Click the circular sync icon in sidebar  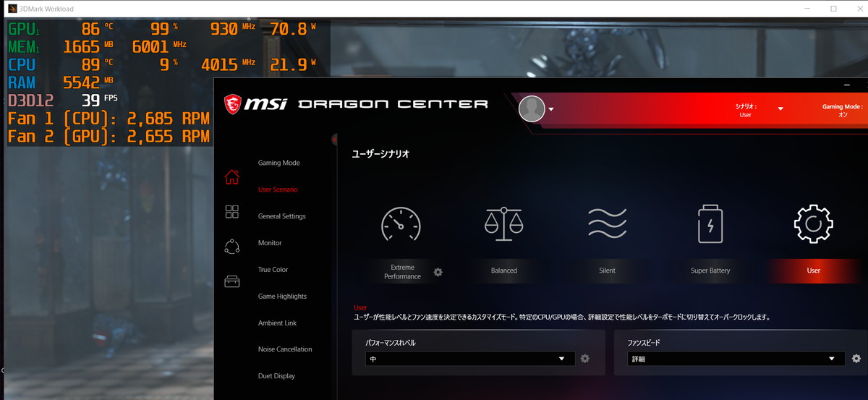click(231, 247)
